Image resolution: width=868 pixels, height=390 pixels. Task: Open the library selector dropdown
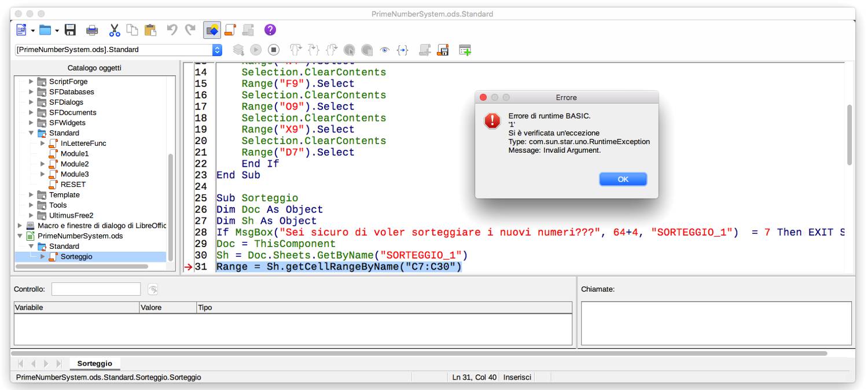(x=218, y=50)
